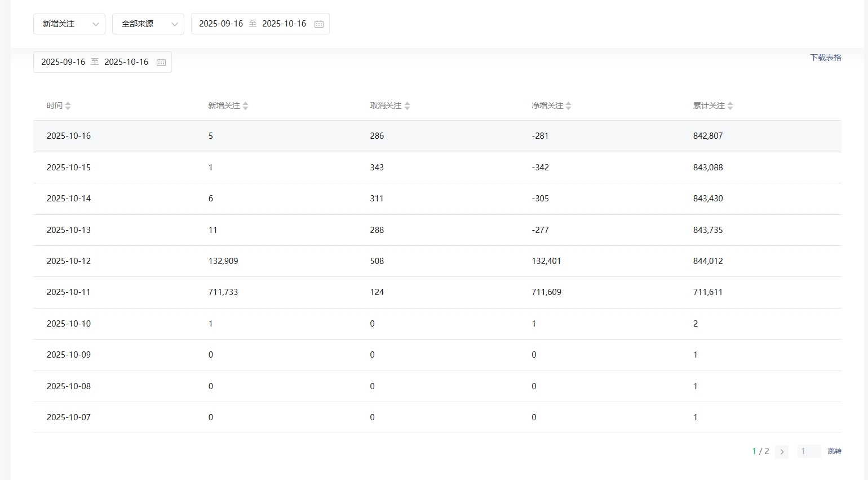Click the 累计关注 column header label
The image size is (868, 480).
click(708, 106)
